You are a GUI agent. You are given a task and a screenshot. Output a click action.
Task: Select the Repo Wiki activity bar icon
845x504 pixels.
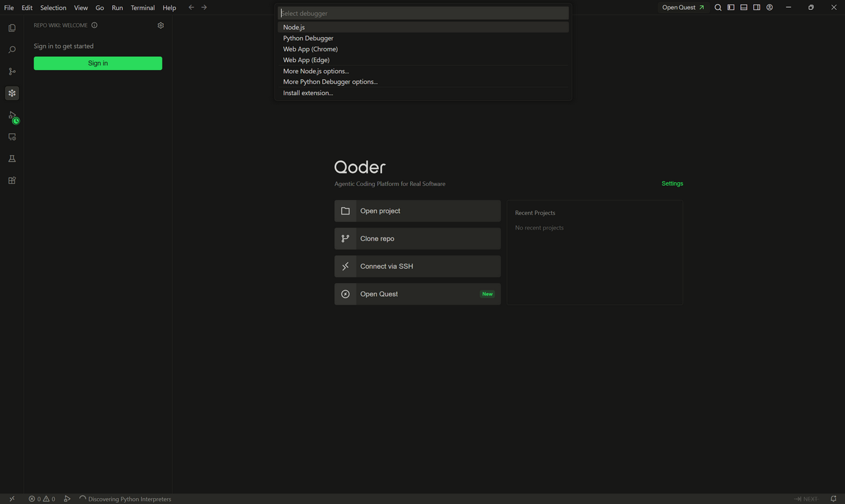click(x=12, y=93)
